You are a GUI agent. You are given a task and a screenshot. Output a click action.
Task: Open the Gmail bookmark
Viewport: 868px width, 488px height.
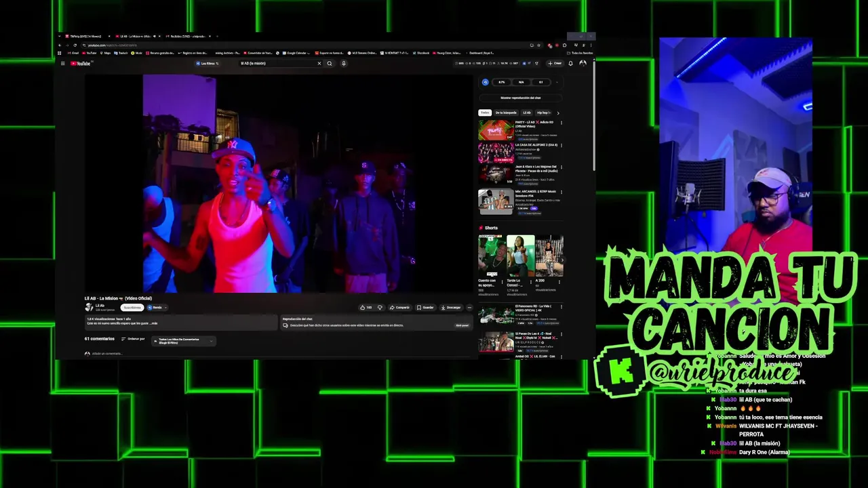[73, 53]
